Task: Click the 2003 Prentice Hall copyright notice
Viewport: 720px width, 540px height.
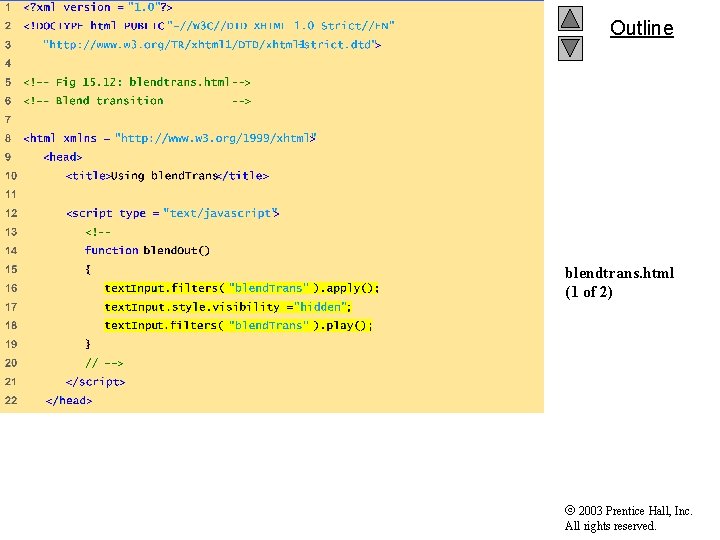Action: (x=628, y=518)
